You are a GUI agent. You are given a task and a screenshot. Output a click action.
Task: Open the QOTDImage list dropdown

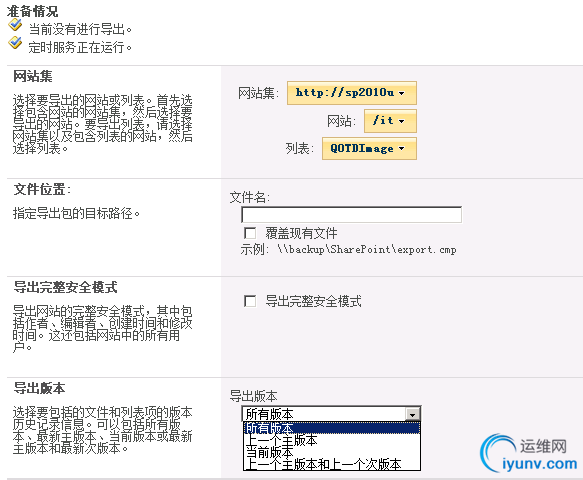coord(369,149)
